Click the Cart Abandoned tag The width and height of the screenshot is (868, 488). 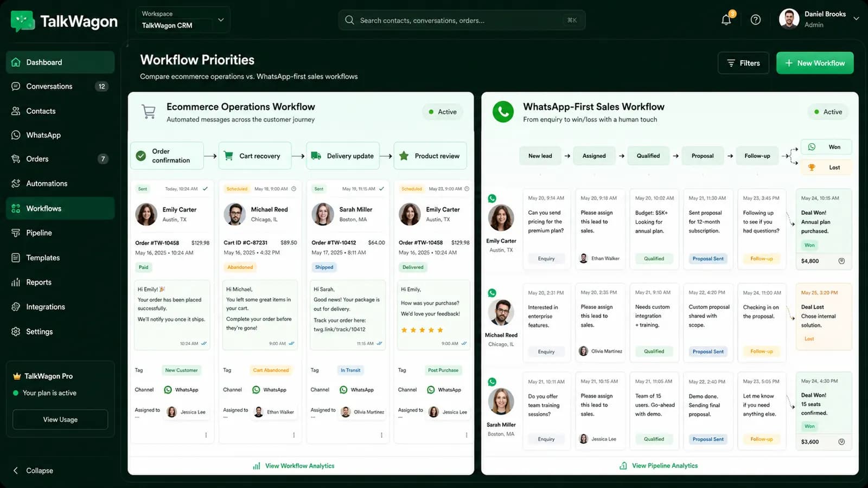[271, 370]
